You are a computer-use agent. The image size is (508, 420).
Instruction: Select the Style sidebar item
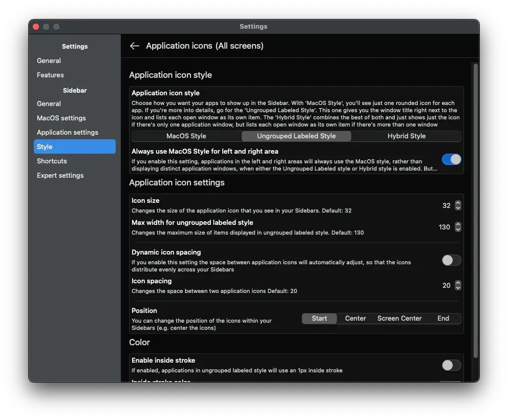pyautogui.click(x=75, y=146)
